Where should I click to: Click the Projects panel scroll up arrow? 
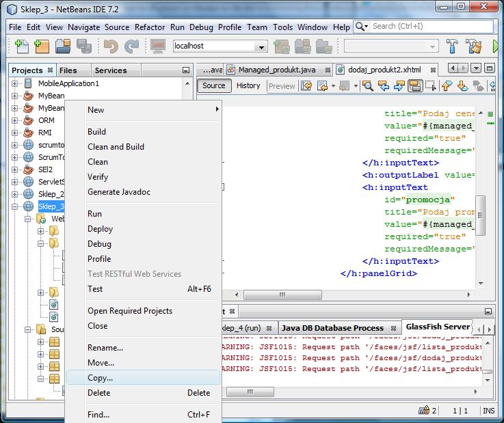click(x=187, y=83)
